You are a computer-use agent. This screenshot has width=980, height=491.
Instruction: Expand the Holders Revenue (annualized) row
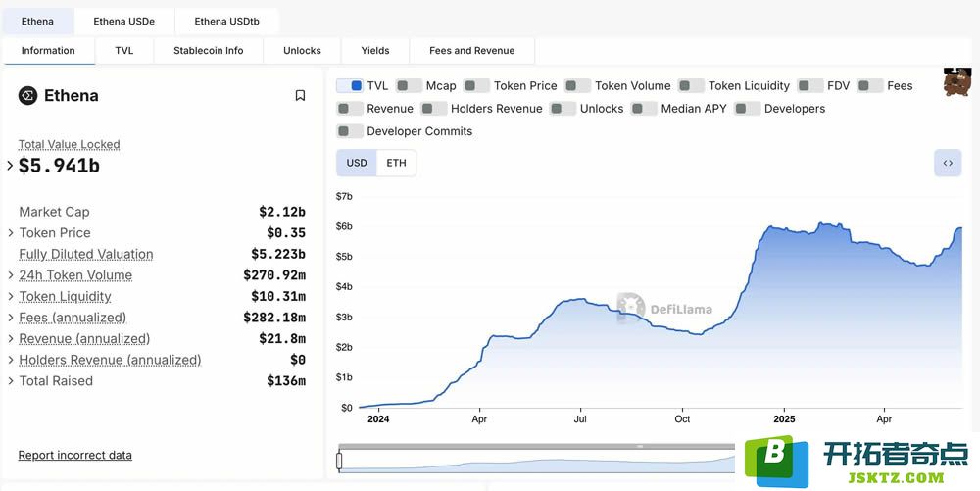11,360
